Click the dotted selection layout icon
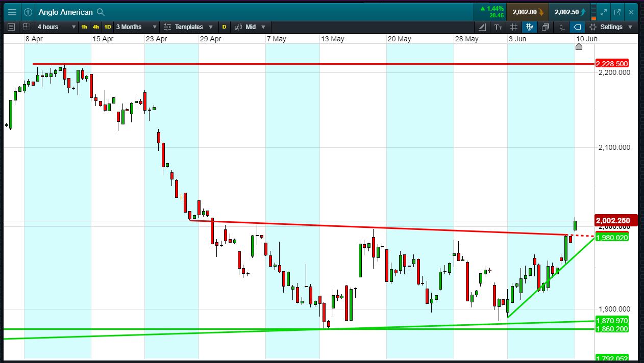 (x=27, y=27)
